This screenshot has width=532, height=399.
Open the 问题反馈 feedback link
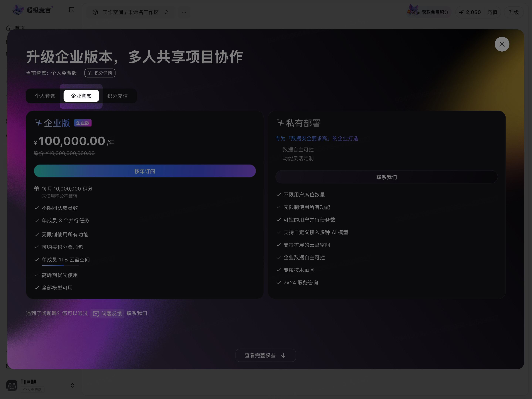point(107,313)
